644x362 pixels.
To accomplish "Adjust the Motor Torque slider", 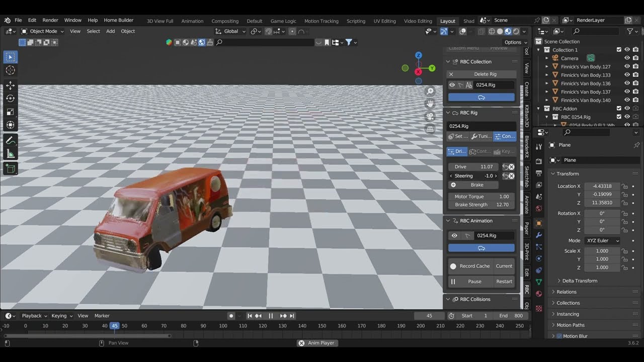I will pyautogui.click(x=481, y=197).
